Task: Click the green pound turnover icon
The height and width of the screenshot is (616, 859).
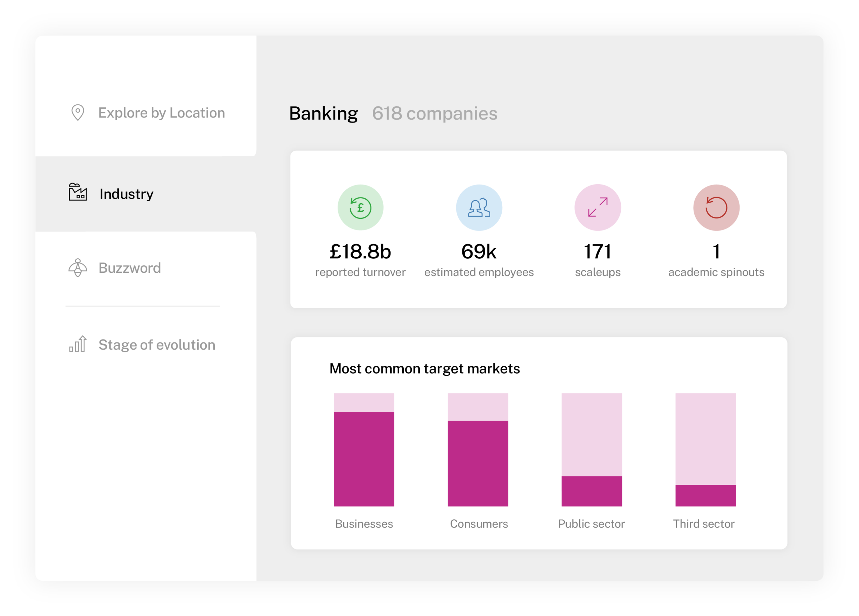Action: click(x=360, y=207)
